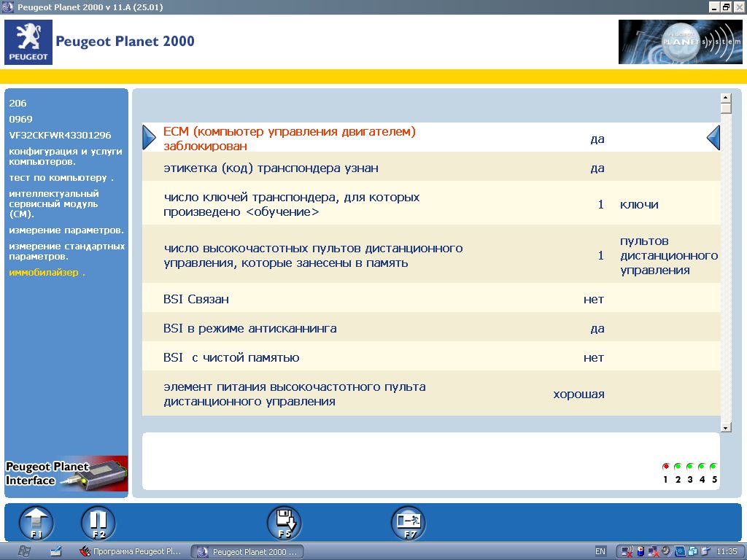Click VIN 'VF32CKFWR43301296' in sidebar
The image size is (747, 560).
(x=60, y=135)
